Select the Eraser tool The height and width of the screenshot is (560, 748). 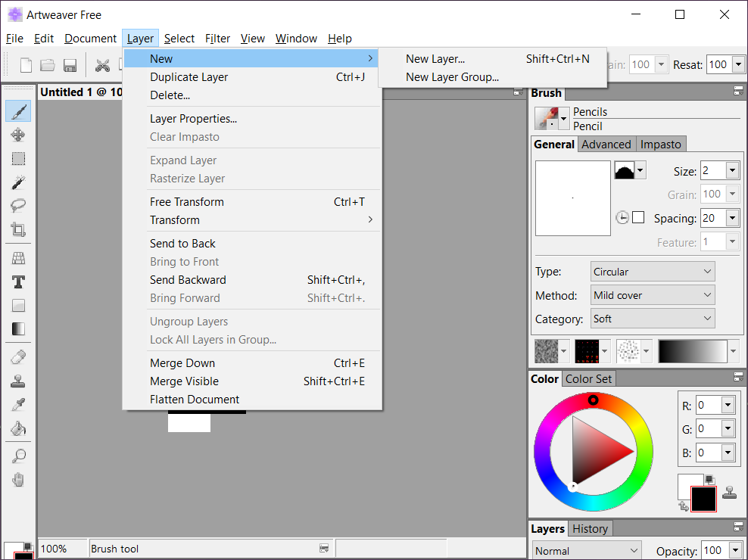pyautogui.click(x=18, y=357)
